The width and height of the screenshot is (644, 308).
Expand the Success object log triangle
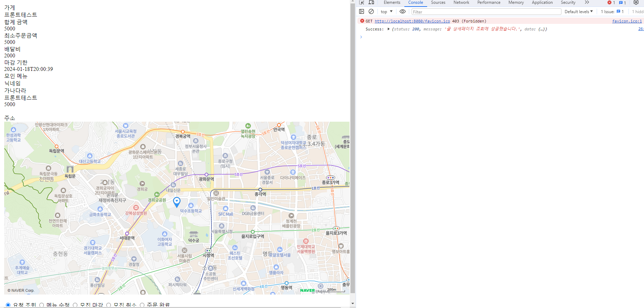pos(388,29)
